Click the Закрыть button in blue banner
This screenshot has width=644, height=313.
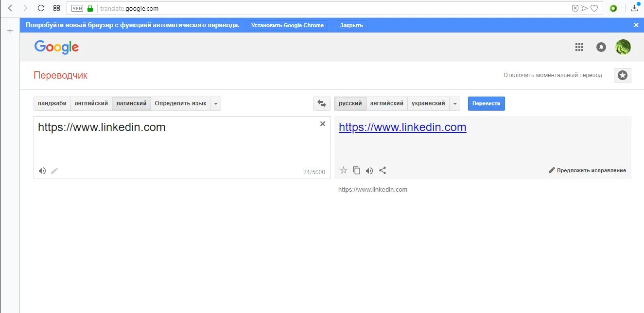click(x=351, y=25)
